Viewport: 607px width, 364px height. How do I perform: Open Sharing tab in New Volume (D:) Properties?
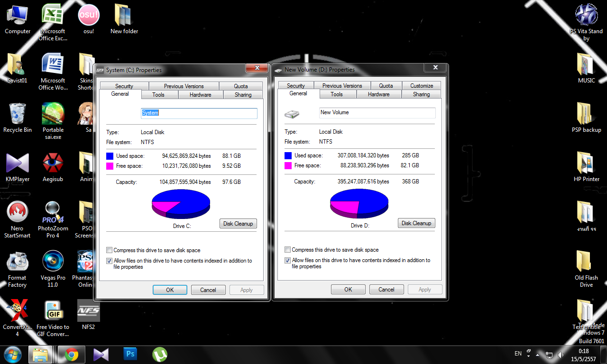point(422,94)
